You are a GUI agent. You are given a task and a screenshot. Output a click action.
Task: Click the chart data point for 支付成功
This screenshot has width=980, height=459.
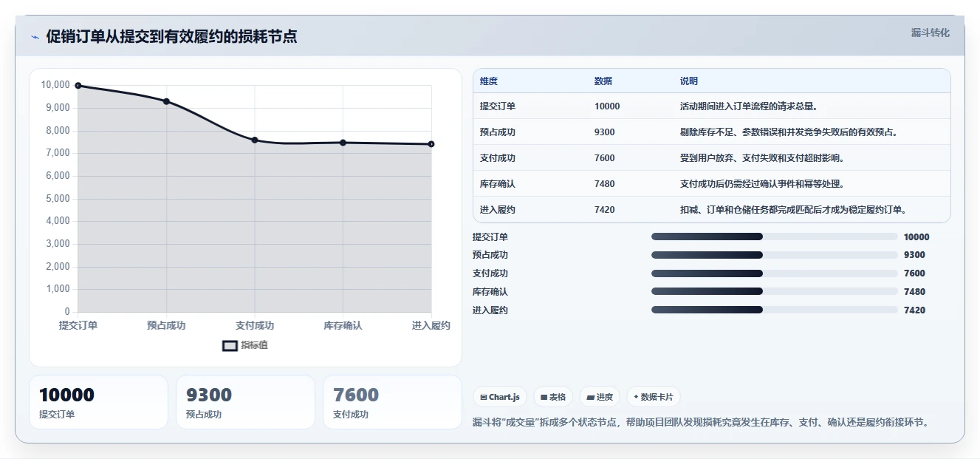click(x=255, y=140)
